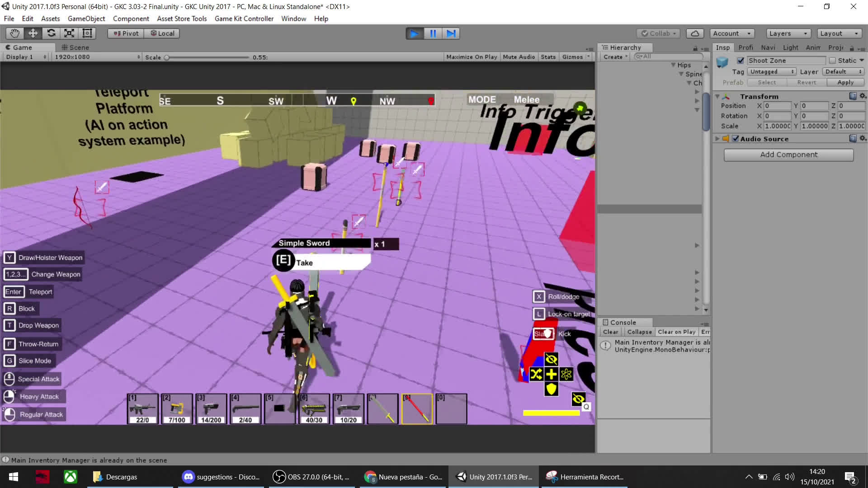Click the Add Component button
The height and width of the screenshot is (488, 868).
(788, 155)
